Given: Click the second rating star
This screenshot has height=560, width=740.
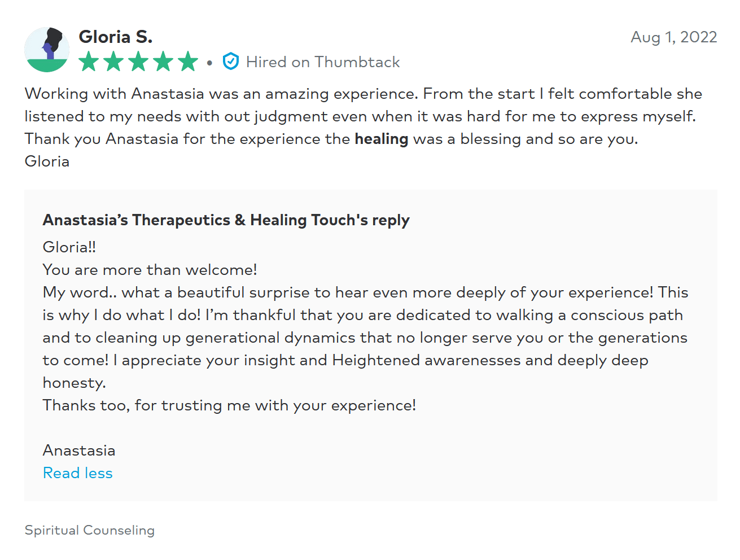Looking at the screenshot, I should tap(113, 62).
